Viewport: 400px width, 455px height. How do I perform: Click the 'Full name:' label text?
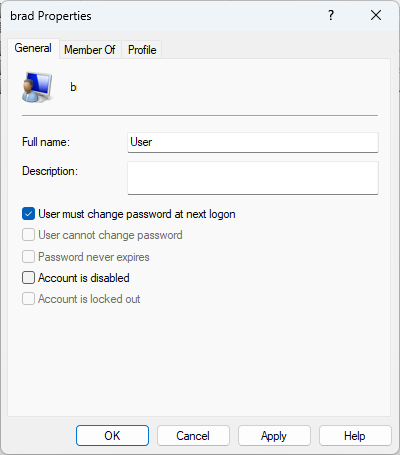46,142
